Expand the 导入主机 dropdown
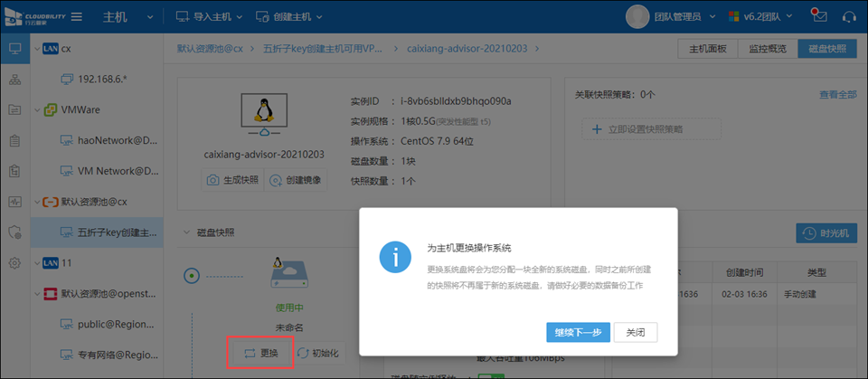 (x=205, y=17)
